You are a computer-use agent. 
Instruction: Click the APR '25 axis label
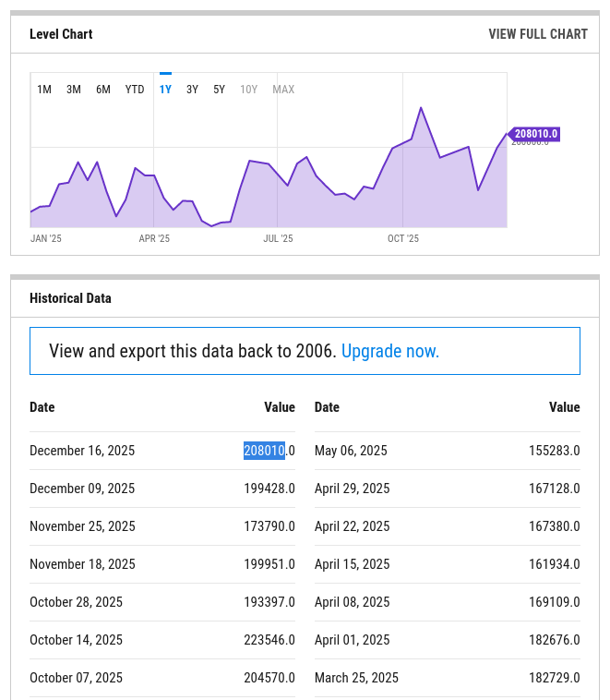pos(154,238)
